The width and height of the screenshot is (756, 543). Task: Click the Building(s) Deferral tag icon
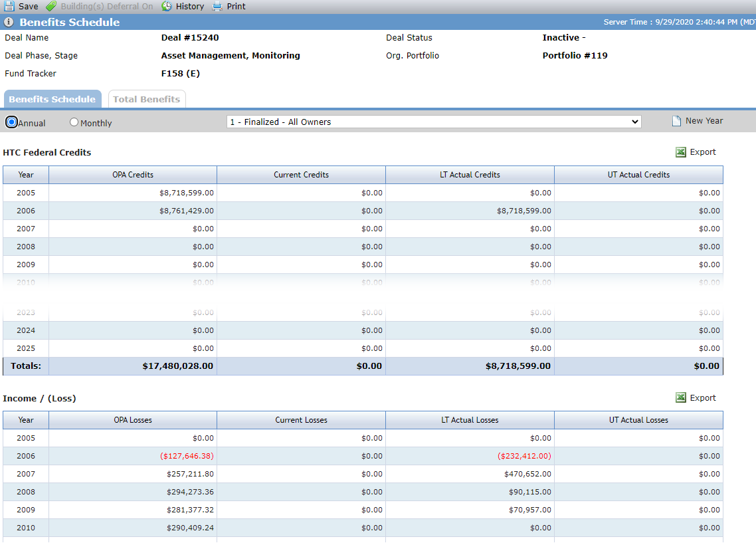pyautogui.click(x=51, y=6)
